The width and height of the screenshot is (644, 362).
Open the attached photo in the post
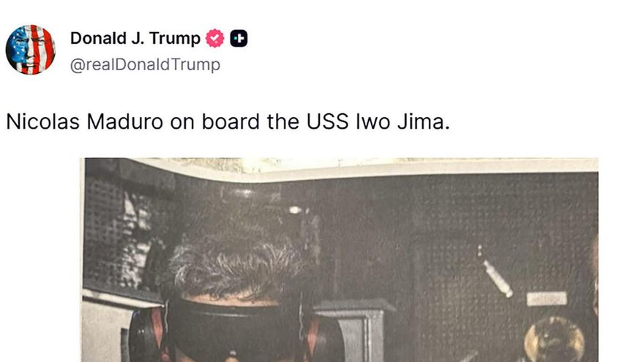pyautogui.click(x=340, y=260)
